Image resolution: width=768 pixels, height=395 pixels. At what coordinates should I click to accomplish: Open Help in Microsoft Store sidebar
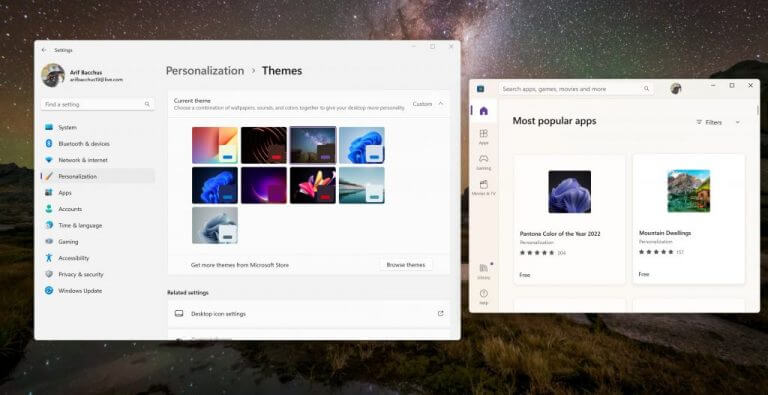(x=483, y=297)
